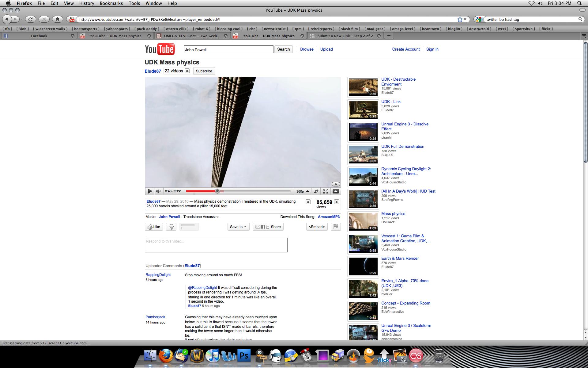Expand the 22 videos dropdown

point(187,71)
